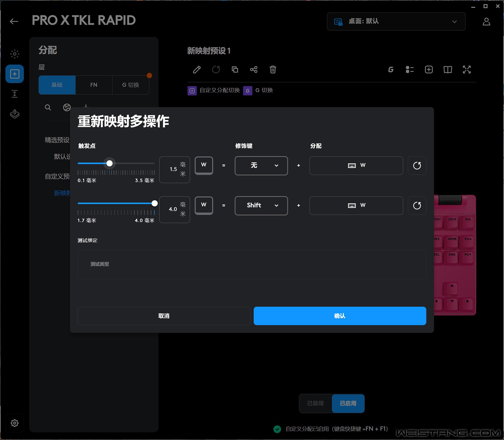
Task: Click the 测试类型 test area
Action: pyautogui.click(x=252, y=265)
